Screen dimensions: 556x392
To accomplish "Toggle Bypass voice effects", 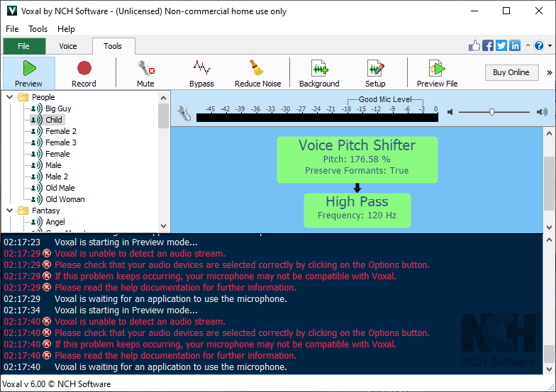I will [x=201, y=72].
